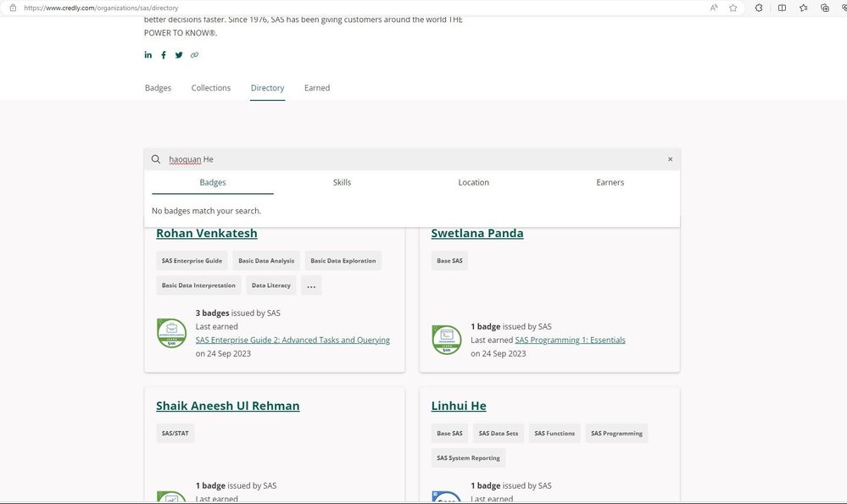Select the Earners search filter tab
Screen dimensions: 847x504
(x=610, y=182)
